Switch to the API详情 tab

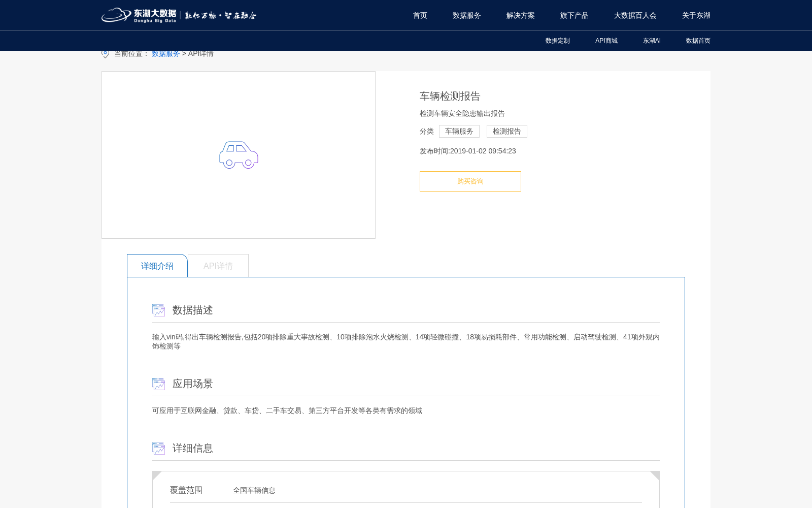click(x=218, y=266)
